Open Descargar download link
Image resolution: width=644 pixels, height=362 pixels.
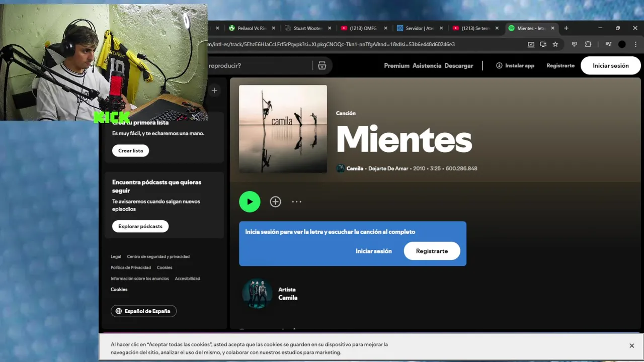(x=458, y=65)
